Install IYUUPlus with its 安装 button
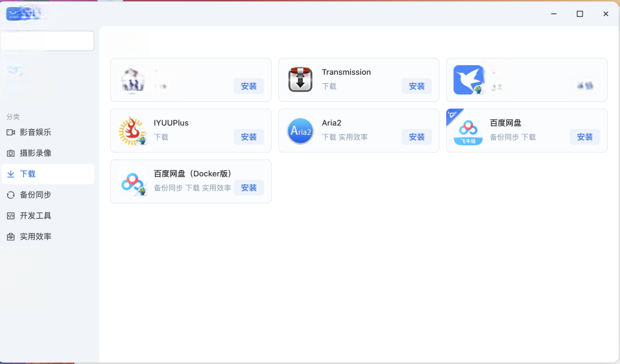Image resolution: width=620 pixels, height=364 pixels. pos(249,137)
